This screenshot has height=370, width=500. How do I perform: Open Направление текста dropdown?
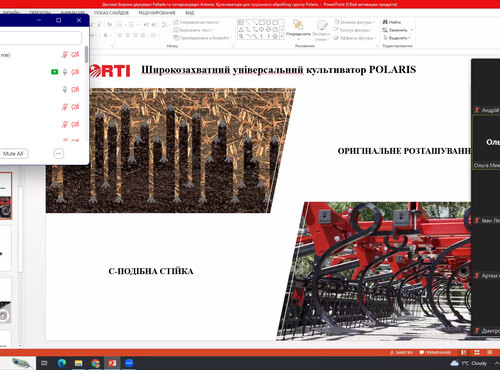197,22
